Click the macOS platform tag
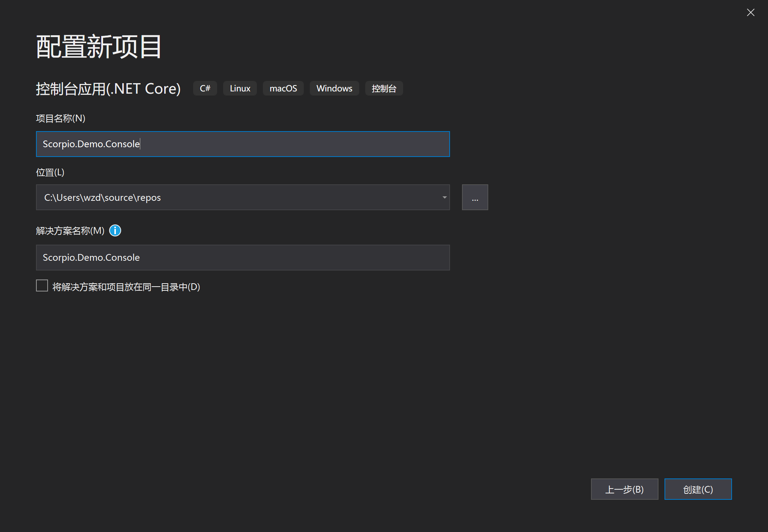The width and height of the screenshot is (768, 532). click(x=283, y=88)
